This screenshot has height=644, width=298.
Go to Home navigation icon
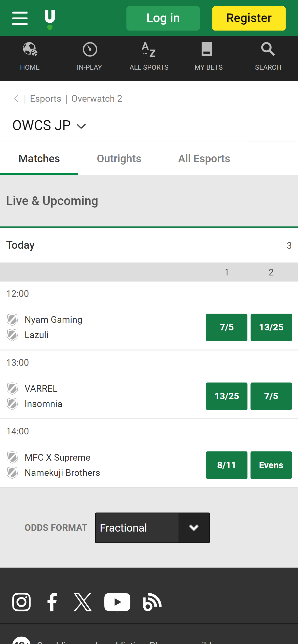[30, 56]
